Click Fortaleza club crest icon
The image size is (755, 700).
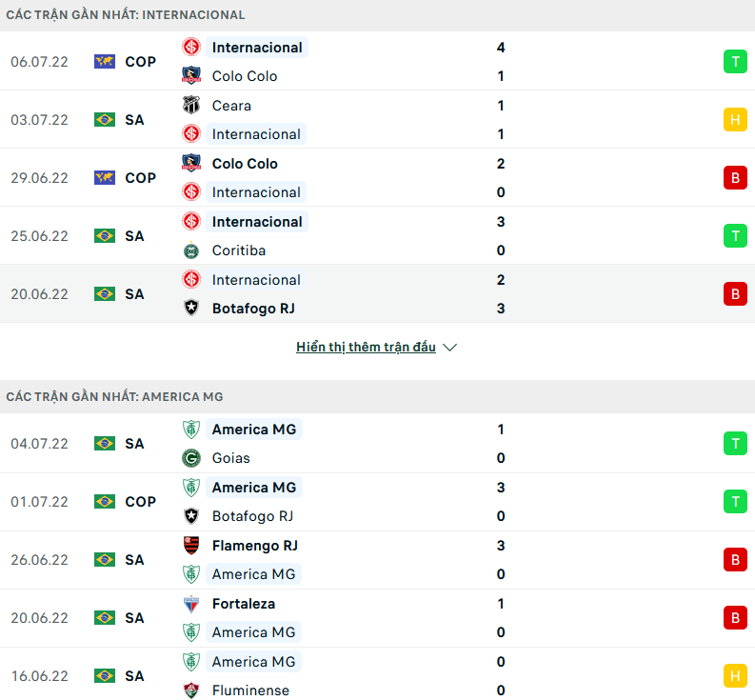[191, 604]
